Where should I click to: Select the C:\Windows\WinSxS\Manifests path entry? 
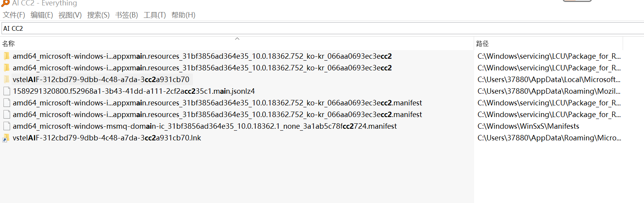point(528,126)
